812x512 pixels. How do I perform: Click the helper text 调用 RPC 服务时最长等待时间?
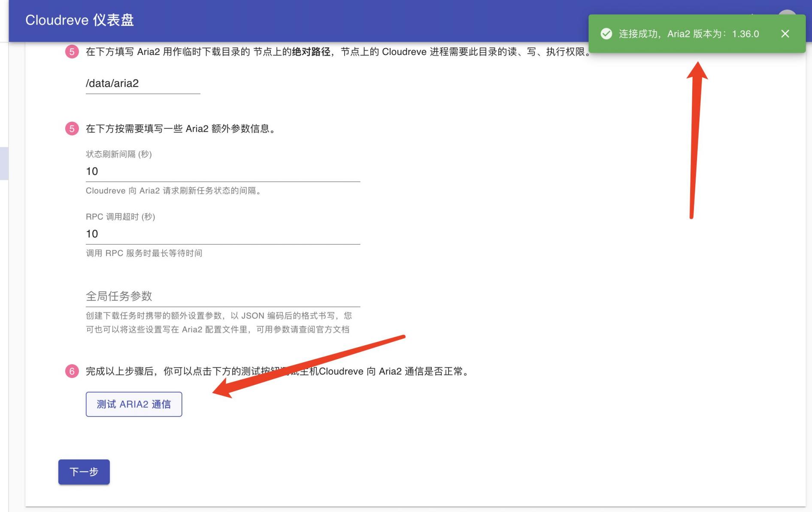click(x=144, y=253)
